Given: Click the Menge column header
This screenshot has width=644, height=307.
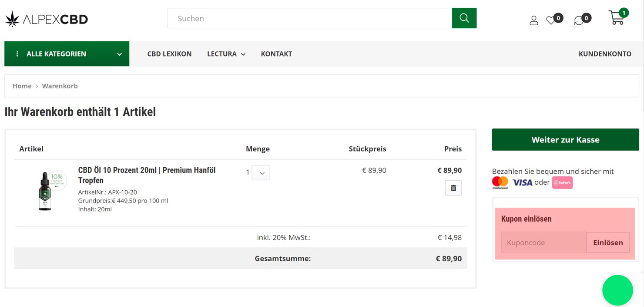Looking at the screenshot, I should point(258,149).
